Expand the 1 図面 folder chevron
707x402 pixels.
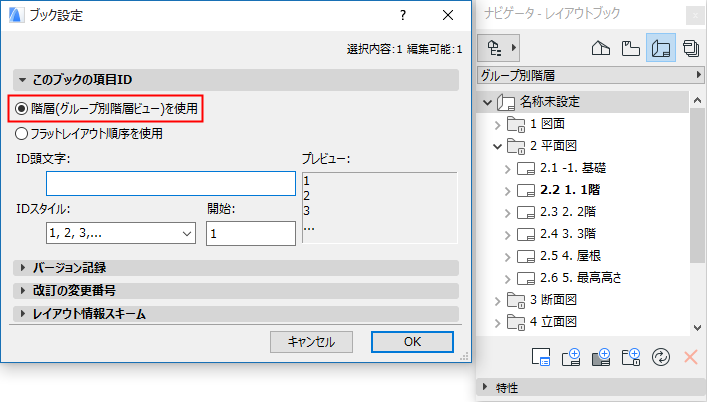coord(497,125)
